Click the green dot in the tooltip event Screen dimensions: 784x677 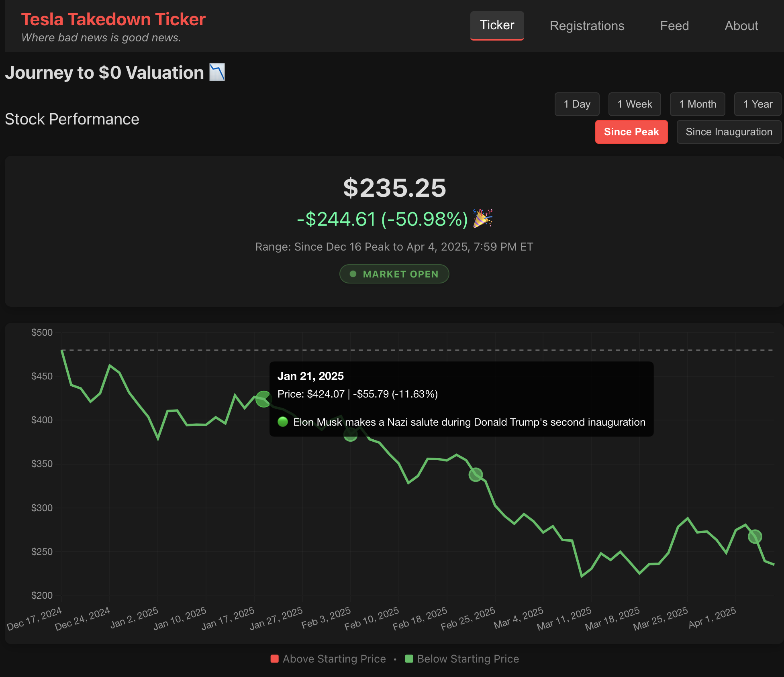click(x=283, y=422)
